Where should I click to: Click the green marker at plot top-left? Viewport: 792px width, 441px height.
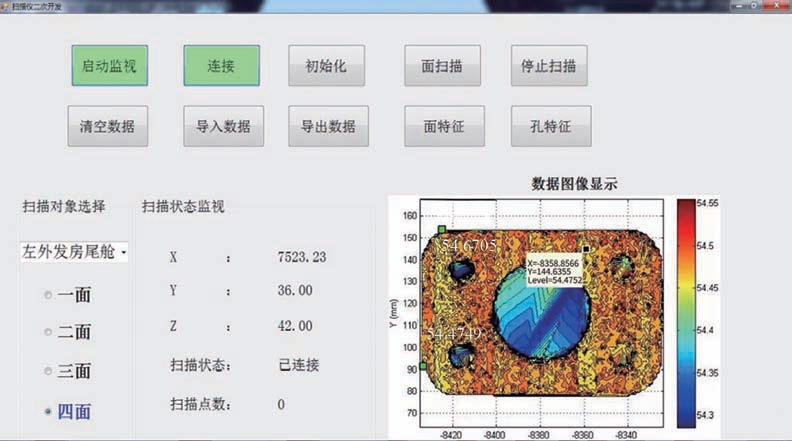click(x=441, y=229)
